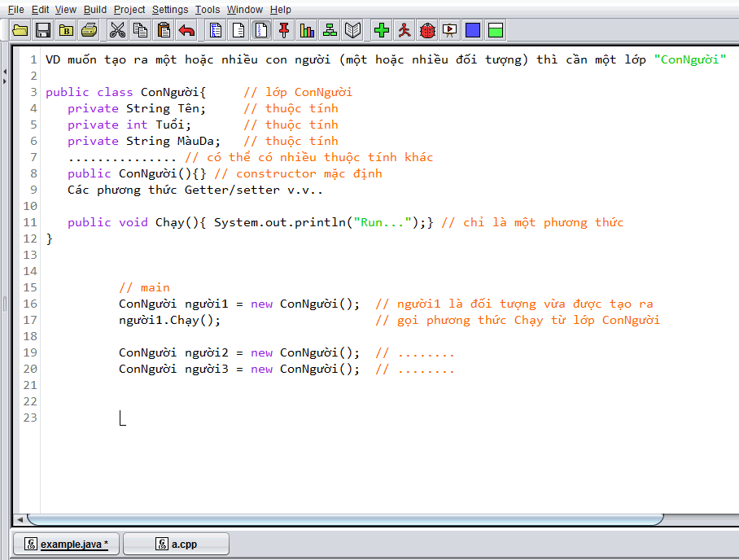The image size is (739, 560).
Task: Start debugging with the ladybug icon
Action: pos(427,31)
